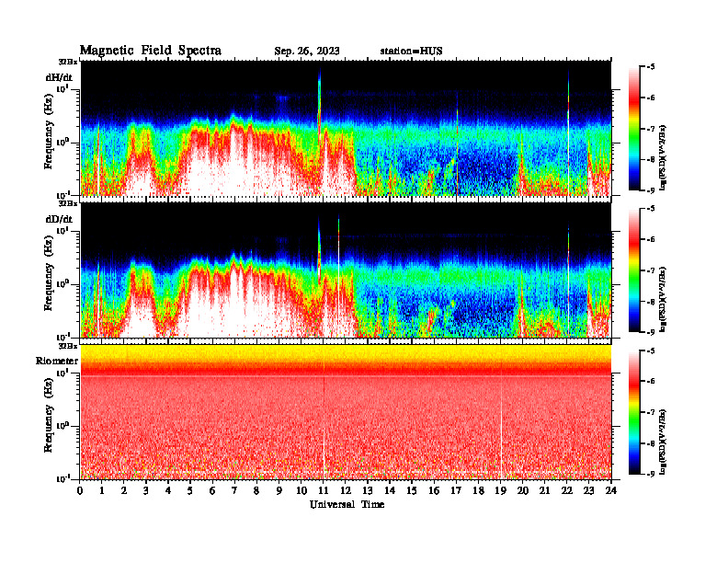This screenshot has height=563, width=728.
Task: Click hour "14" on the time axis
Action: [390, 491]
